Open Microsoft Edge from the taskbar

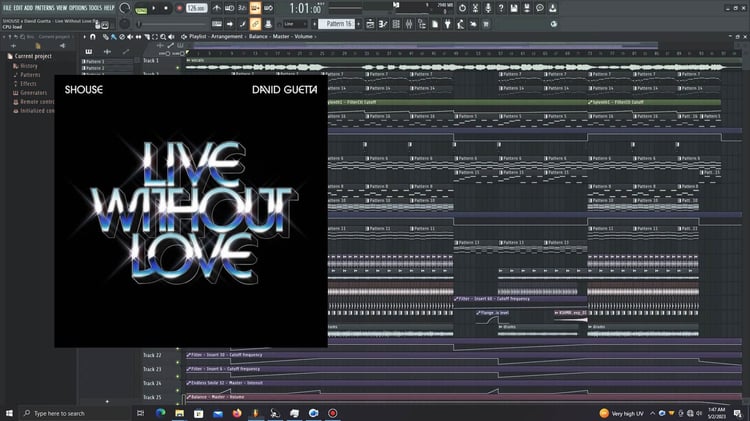tap(160, 413)
